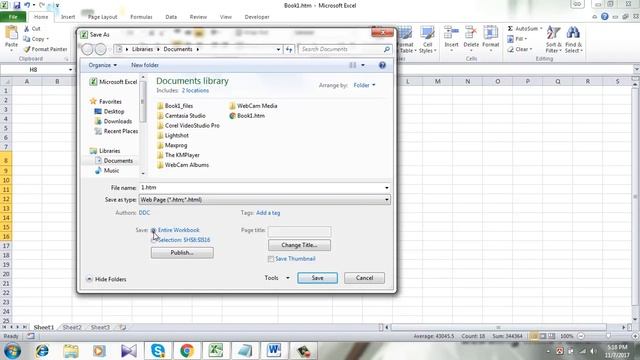The image size is (640, 360).
Task: Open the File tab
Action: (x=13, y=17)
